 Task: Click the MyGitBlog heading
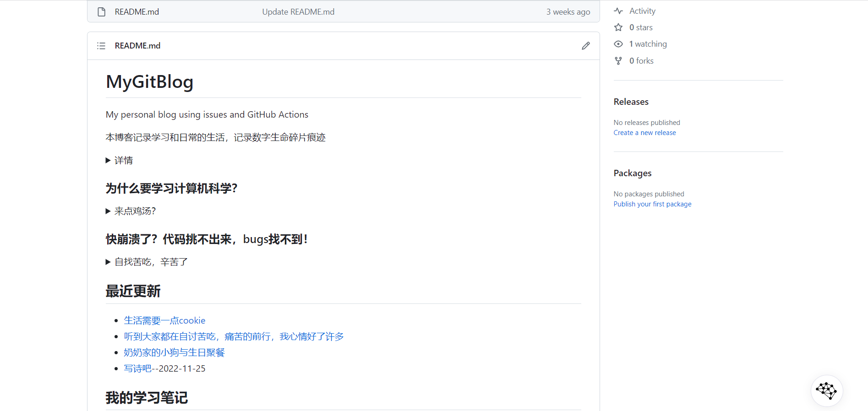click(150, 82)
